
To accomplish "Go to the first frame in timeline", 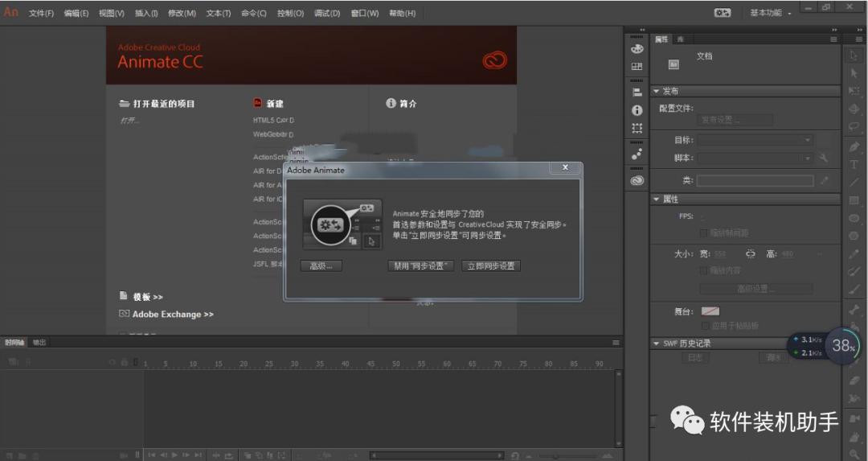I will pos(152,455).
